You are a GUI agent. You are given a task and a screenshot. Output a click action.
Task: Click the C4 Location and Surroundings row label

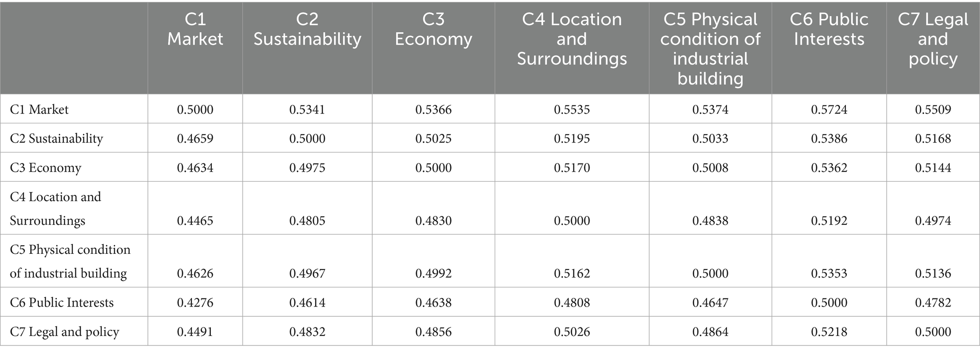55,208
